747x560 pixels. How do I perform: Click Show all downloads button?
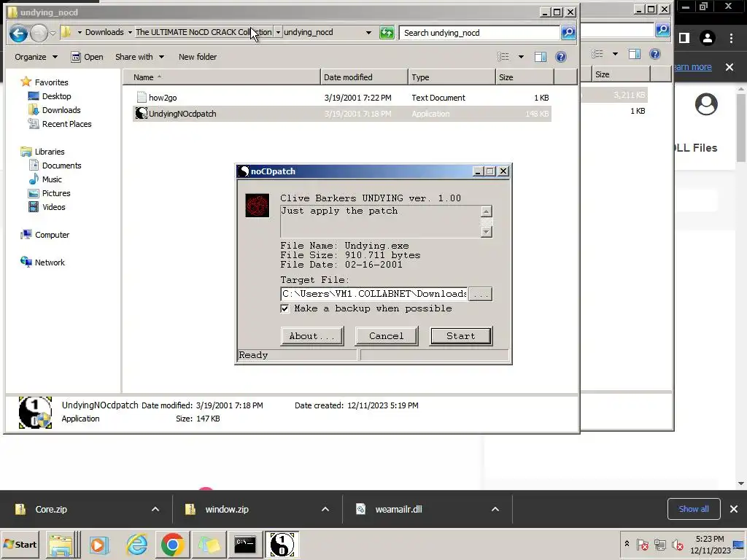click(694, 509)
